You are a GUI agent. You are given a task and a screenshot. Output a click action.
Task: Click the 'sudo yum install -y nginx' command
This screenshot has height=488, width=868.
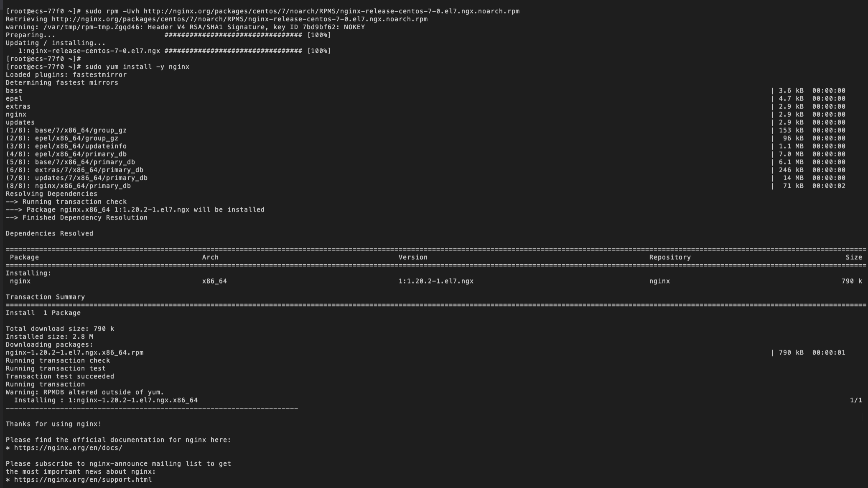(137, 67)
